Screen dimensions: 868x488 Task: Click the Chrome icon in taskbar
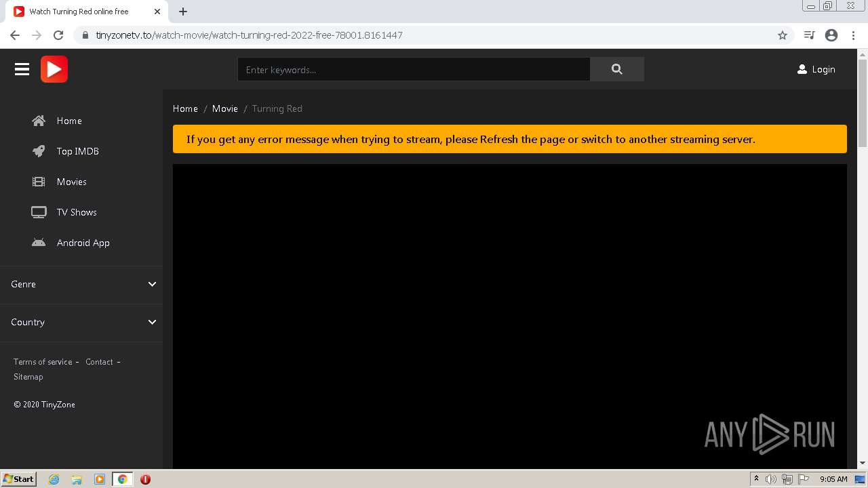[122, 479]
